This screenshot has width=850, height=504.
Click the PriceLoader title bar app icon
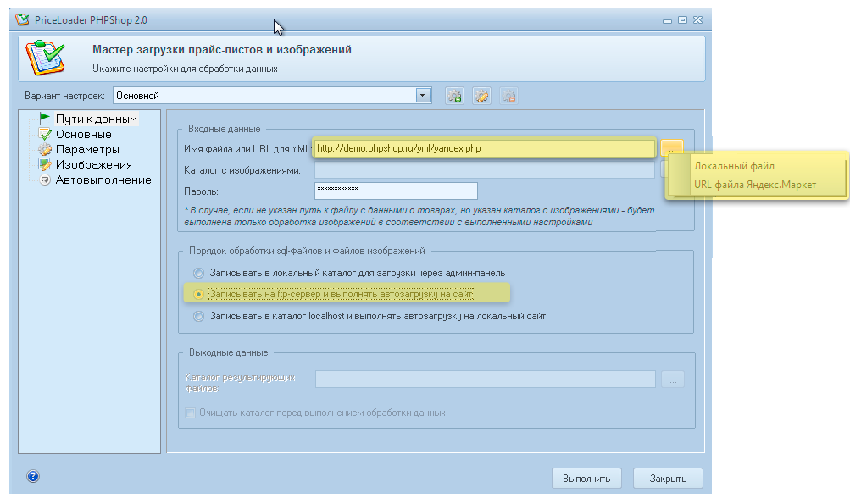tap(22, 19)
